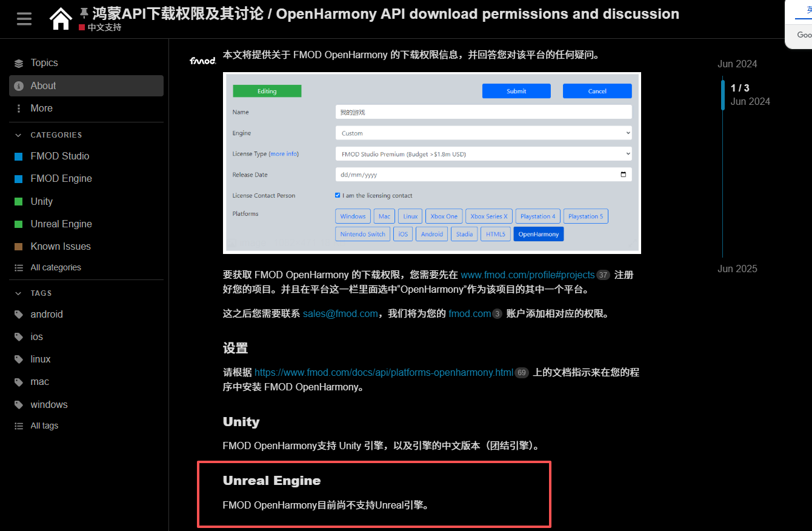Image resolution: width=812 pixels, height=531 pixels.
Task: Click the 设置 heading in the post
Action: 236,349
